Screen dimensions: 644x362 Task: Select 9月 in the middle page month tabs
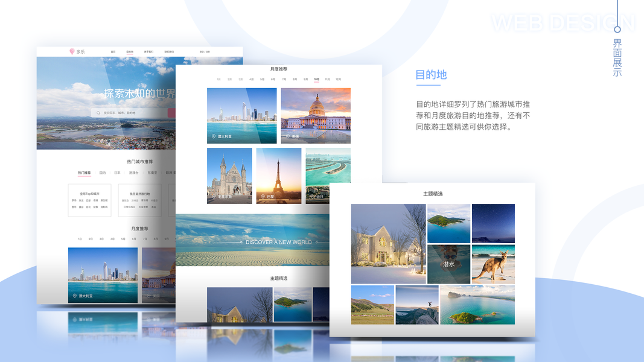point(305,79)
